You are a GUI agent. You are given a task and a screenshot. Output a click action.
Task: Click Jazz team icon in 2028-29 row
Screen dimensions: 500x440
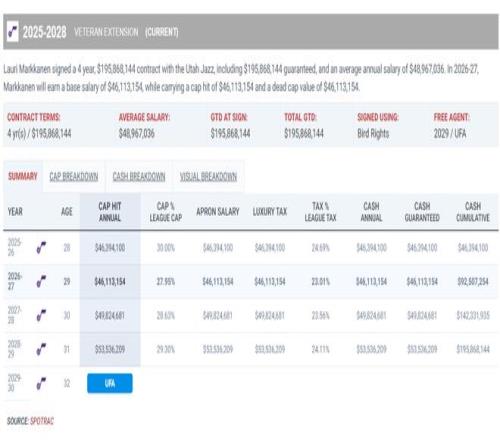pyautogui.click(x=41, y=349)
